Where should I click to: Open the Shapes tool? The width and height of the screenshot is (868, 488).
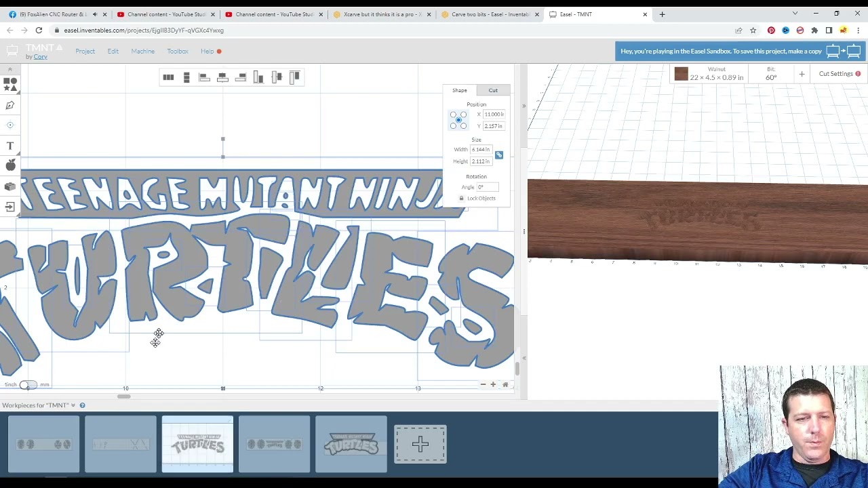pyautogui.click(x=10, y=84)
